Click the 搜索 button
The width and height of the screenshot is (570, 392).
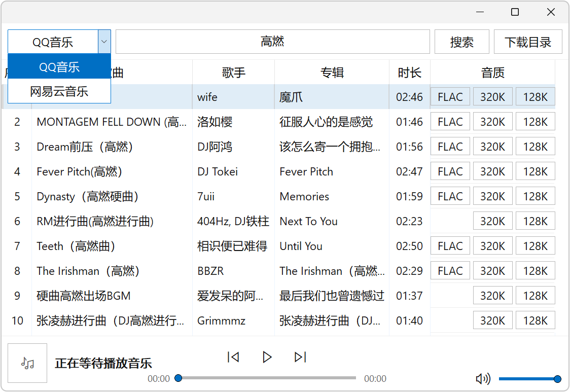pos(461,42)
